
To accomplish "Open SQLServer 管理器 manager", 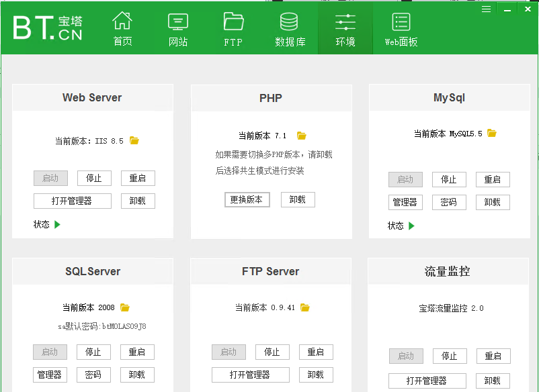I will coord(50,375).
